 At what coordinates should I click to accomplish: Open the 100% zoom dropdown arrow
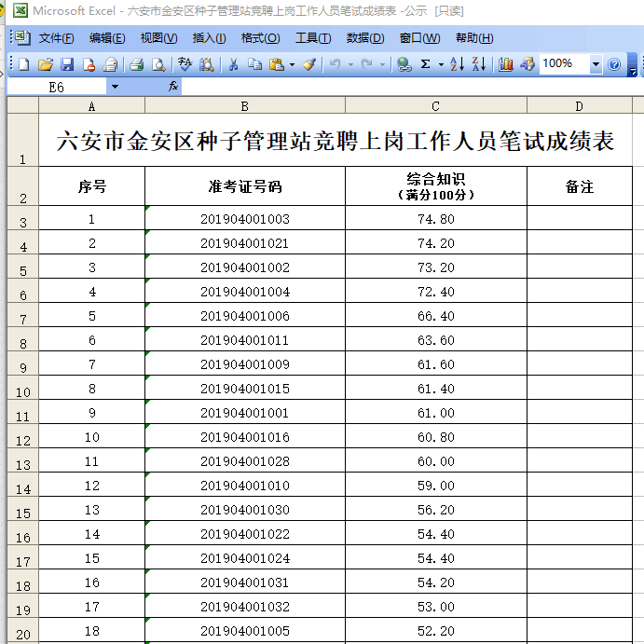click(596, 64)
